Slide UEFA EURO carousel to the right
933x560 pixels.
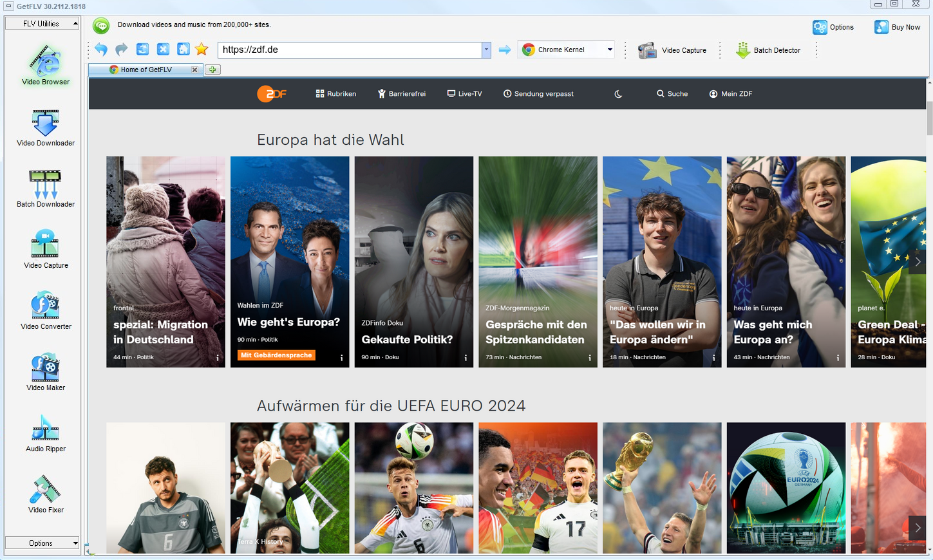coord(918,528)
